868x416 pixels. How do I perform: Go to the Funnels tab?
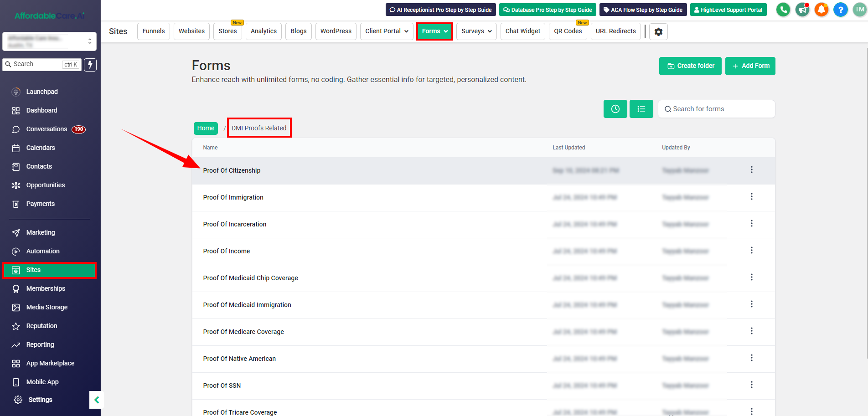153,31
